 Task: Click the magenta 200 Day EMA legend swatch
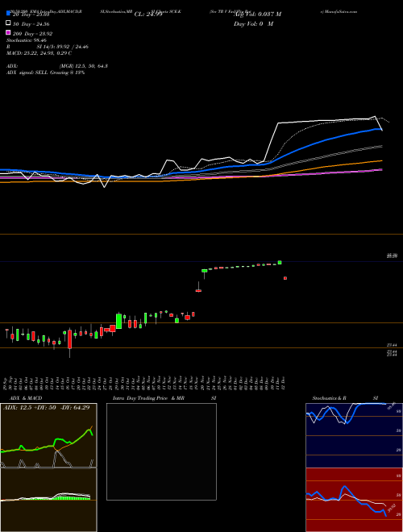[8, 33]
